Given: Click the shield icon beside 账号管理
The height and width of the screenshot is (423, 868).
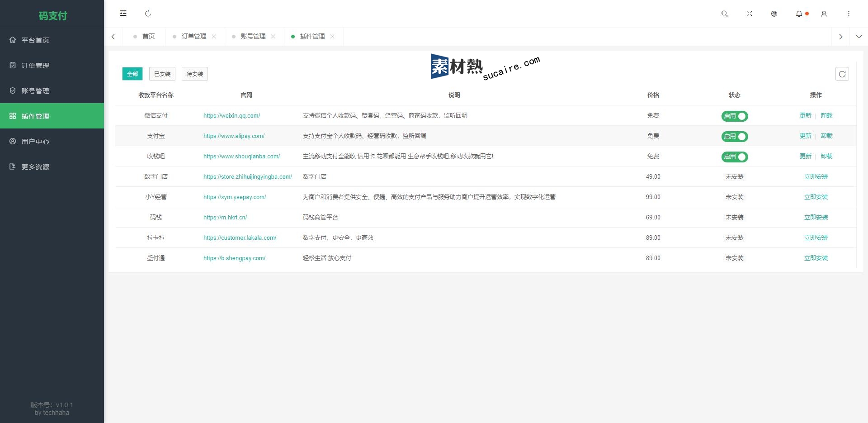Looking at the screenshot, I should tap(13, 90).
